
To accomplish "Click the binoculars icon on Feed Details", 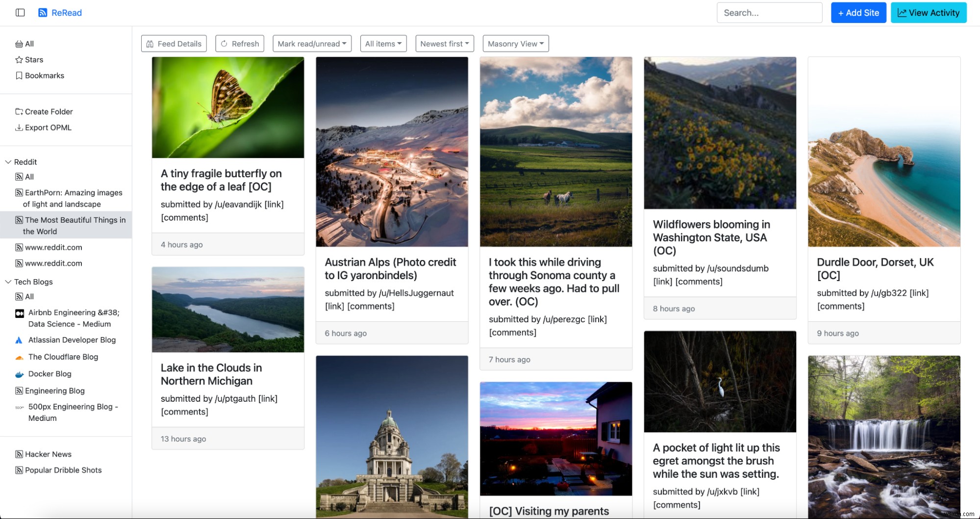I will (150, 44).
